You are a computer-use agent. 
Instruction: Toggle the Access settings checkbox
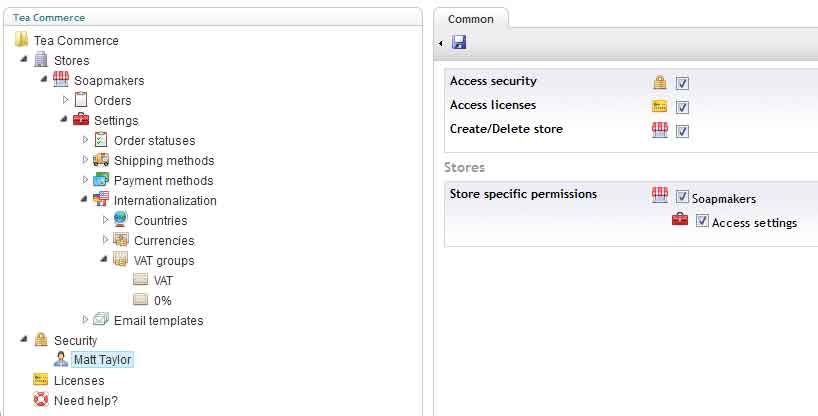(702, 221)
